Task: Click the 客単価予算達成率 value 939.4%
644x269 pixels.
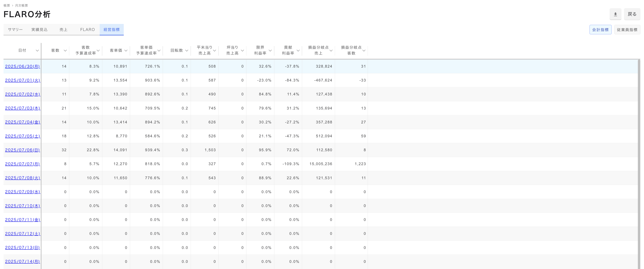Action: click(x=153, y=150)
